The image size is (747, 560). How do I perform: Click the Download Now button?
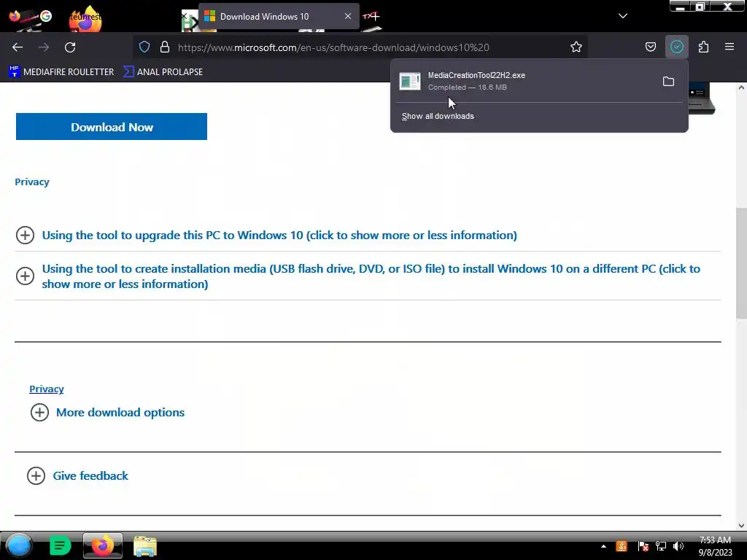coord(112,127)
